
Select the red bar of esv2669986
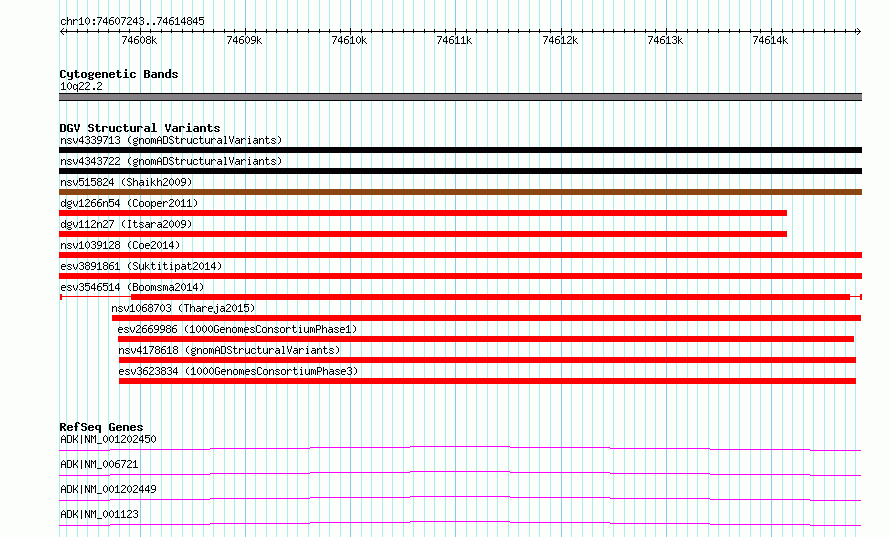pos(486,339)
